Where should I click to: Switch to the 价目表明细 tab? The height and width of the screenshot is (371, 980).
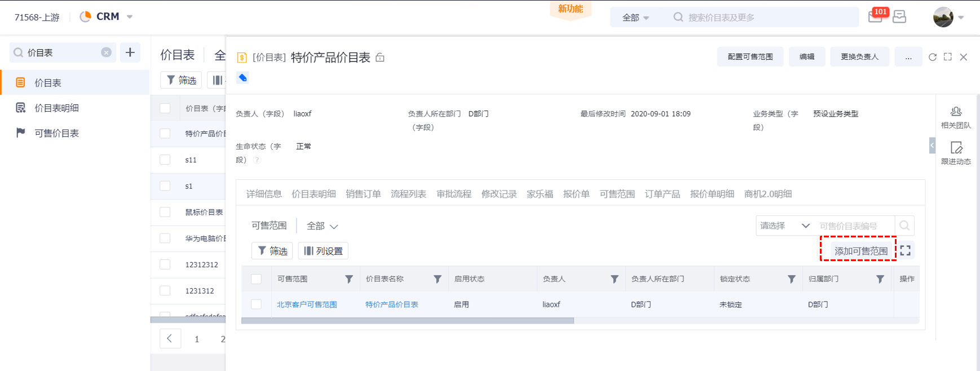tap(314, 194)
